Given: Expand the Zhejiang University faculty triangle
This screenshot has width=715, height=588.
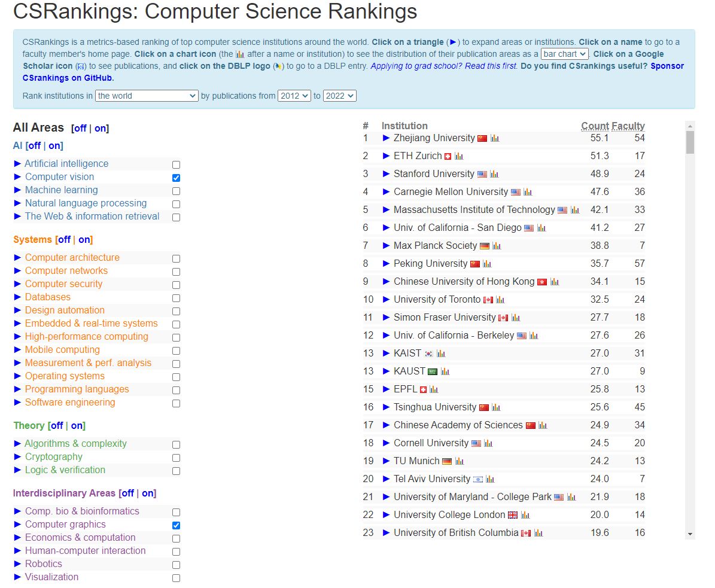Looking at the screenshot, I should tap(386, 138).
